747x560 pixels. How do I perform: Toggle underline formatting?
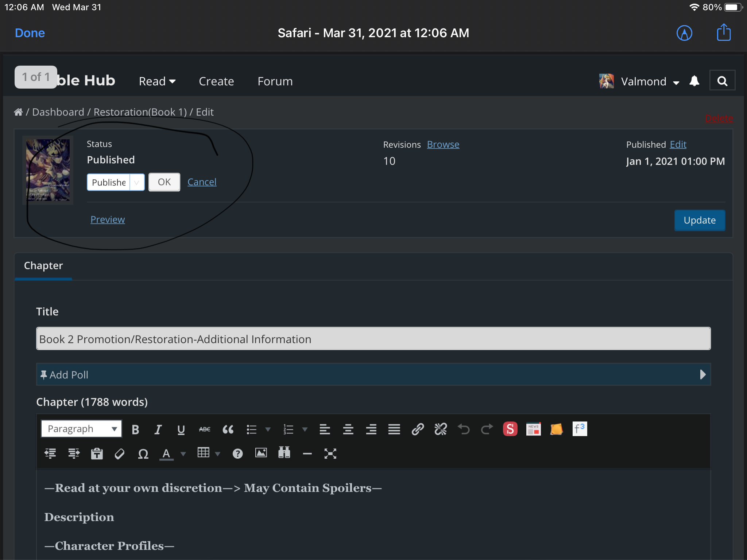coord(181,429)
